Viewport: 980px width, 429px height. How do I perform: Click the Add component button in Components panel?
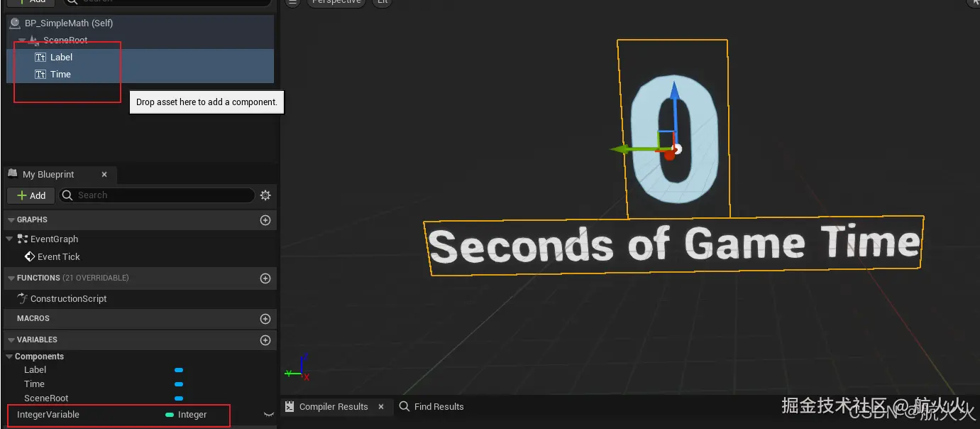[x=31, y=2]
